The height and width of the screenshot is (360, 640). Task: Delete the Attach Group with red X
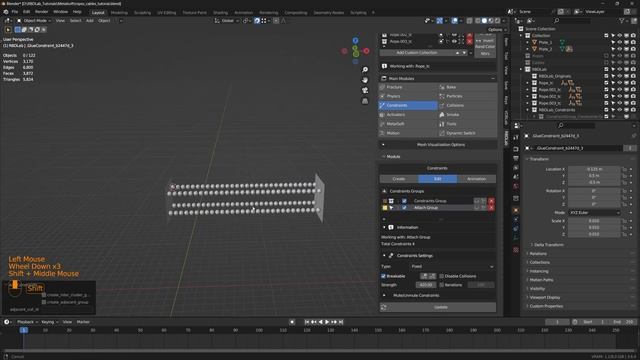(x=491, y=208)
